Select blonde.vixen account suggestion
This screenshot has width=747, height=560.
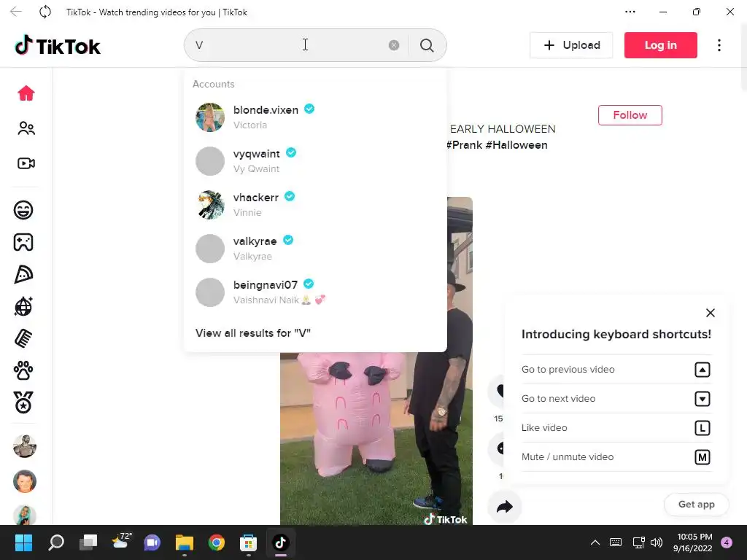point(315,117)
